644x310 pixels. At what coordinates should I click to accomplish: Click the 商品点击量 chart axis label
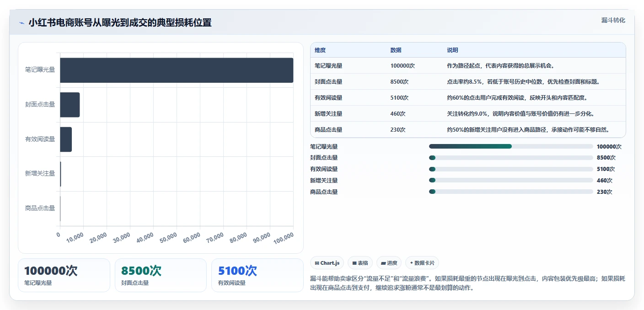(x=40, y=208)
